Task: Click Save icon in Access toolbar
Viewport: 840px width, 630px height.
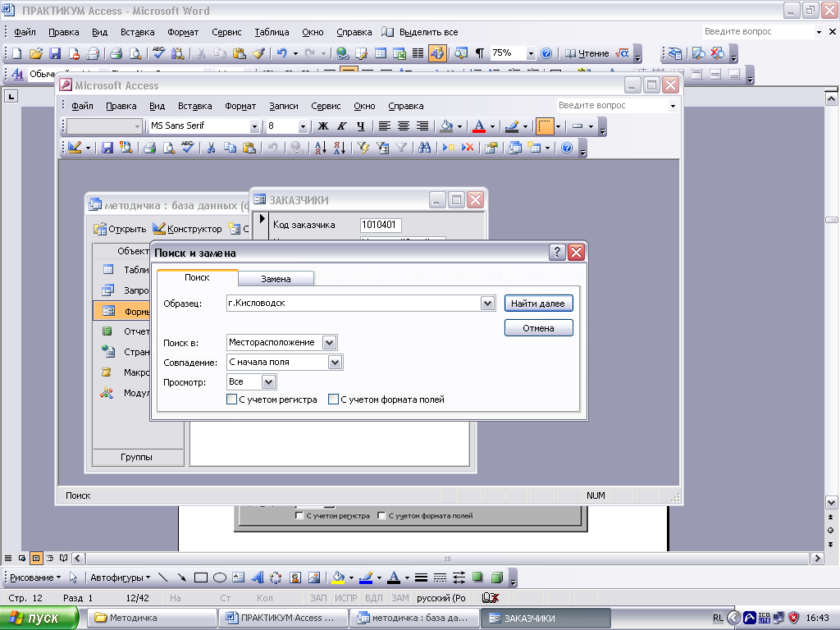Action: (107, 148)
